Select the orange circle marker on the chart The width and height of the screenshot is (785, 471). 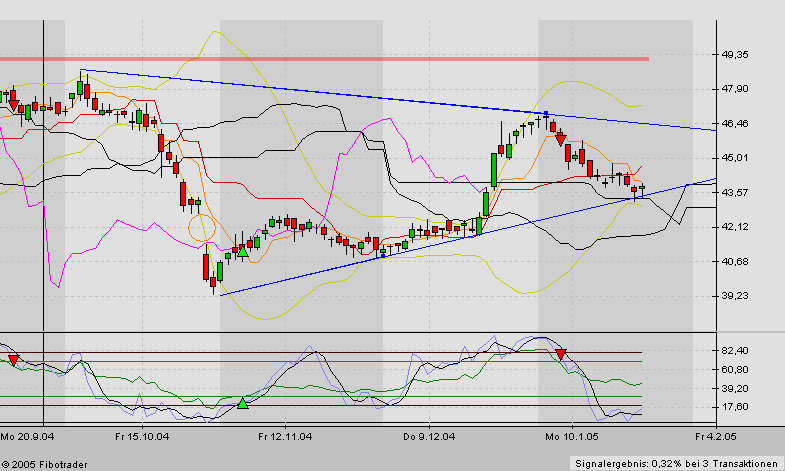pos(202,227)
